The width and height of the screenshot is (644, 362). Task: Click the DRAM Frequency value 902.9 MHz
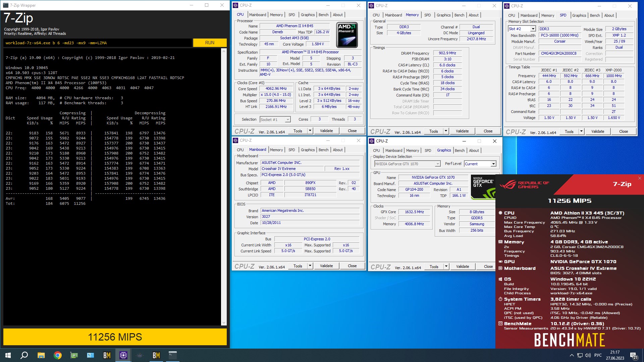point(447,53)
